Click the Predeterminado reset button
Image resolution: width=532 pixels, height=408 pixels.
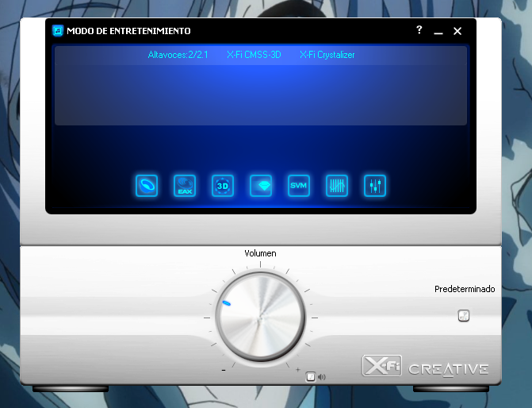(x=464, y=316)
